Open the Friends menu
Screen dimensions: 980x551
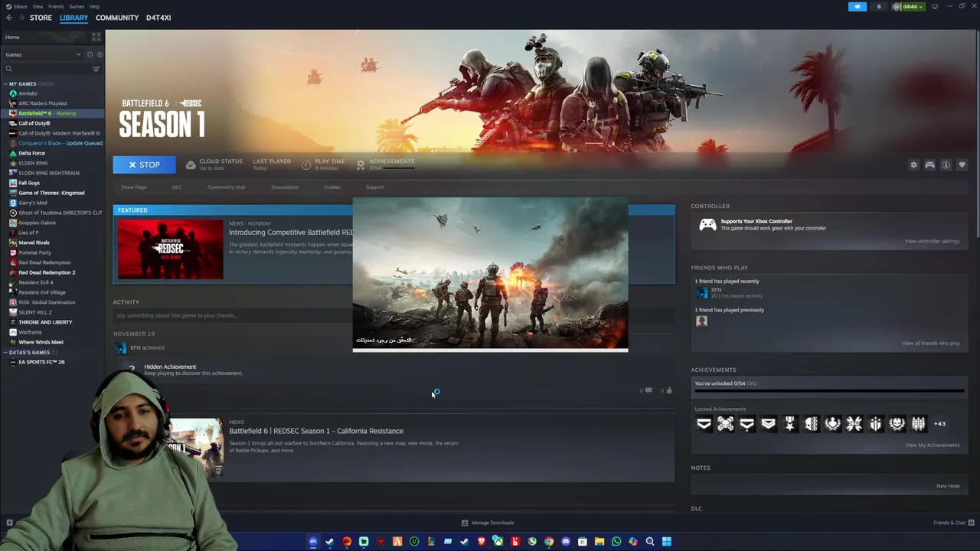56,6
